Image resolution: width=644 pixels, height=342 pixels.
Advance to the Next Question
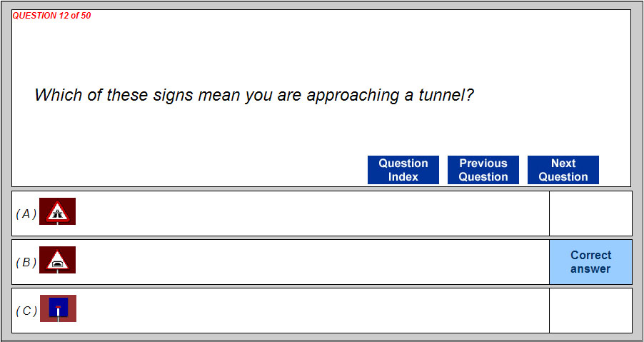coord(563,170)
